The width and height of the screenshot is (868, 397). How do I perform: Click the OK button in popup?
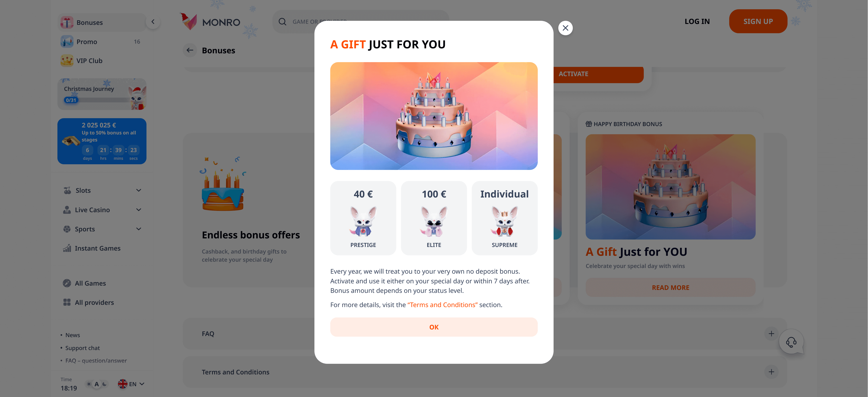click(434, 327)
